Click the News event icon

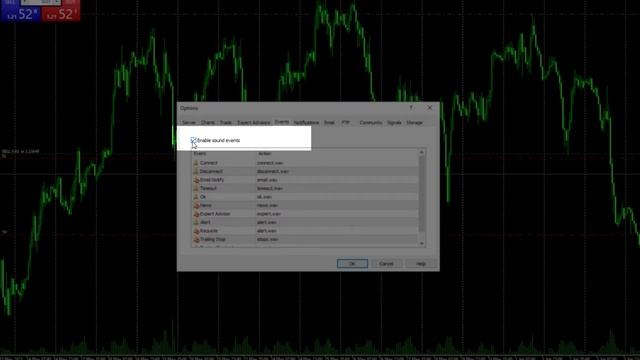coord(196,205)
